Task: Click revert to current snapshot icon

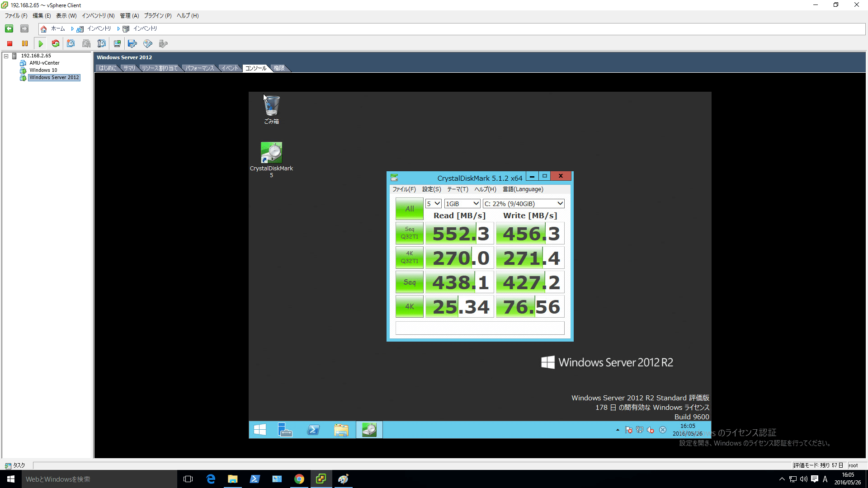Action: point(86,43)
